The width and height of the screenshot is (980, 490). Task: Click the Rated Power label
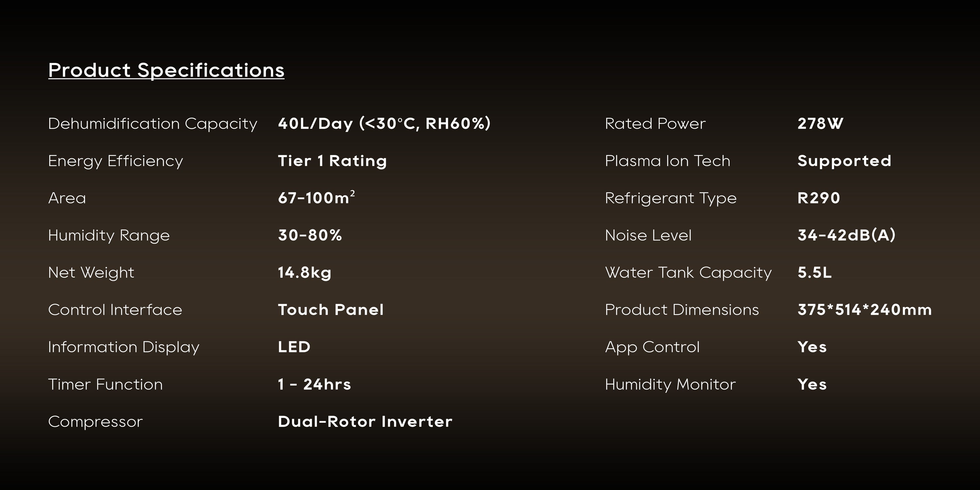pyautogui.click(x=655, y=123)
